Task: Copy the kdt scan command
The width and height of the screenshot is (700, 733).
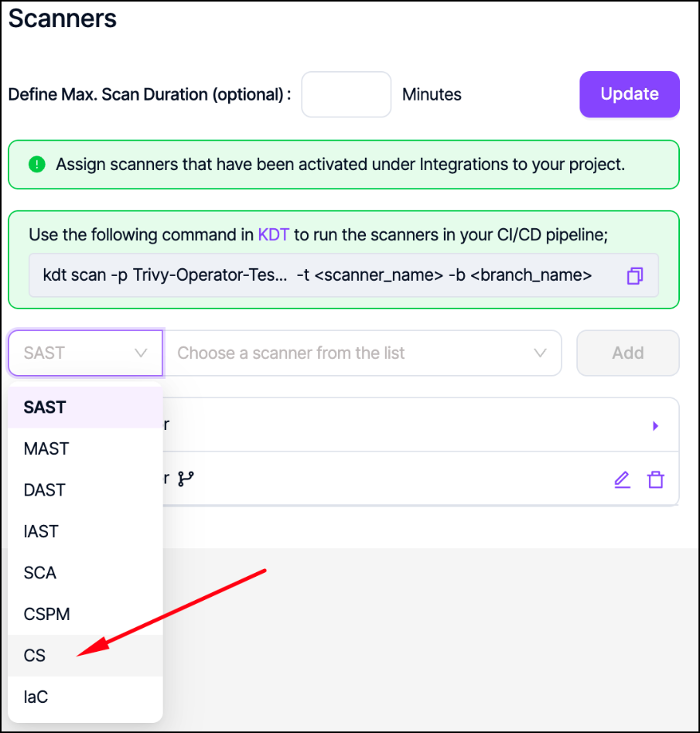Action: tap(635, 276)
